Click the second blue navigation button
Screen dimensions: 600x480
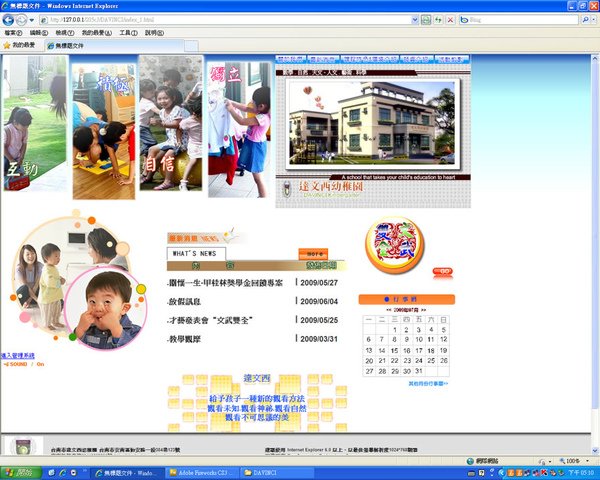[323, 59]
